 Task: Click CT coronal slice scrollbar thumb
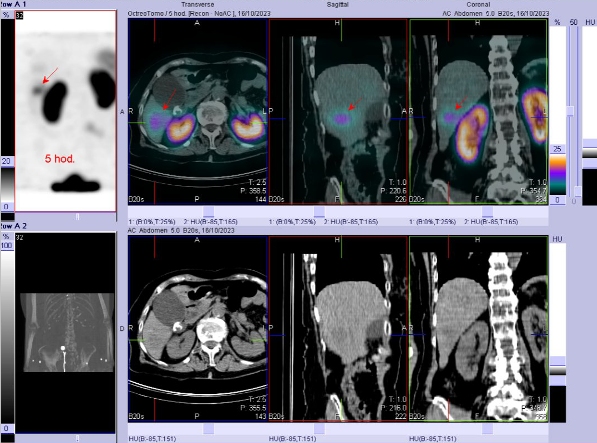point(487,429)
